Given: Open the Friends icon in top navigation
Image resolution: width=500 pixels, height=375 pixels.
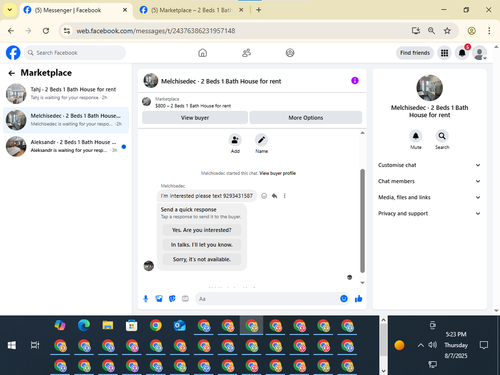Looking at the screenshot, I should [246, 53].
